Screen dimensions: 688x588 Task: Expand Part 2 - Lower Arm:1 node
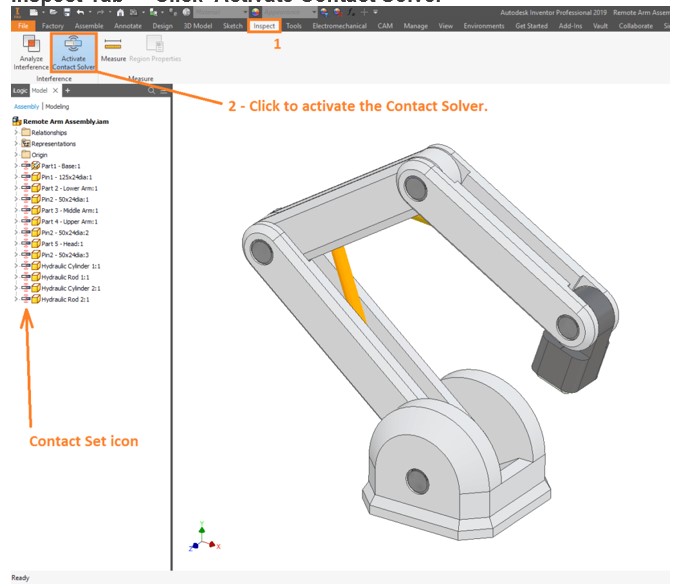tap(15, 188)
